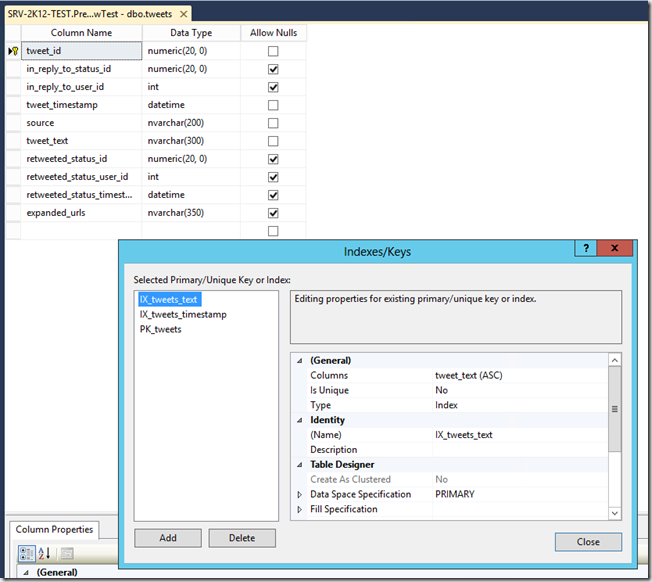Select PK_tweets in the index list

(161, 329)
